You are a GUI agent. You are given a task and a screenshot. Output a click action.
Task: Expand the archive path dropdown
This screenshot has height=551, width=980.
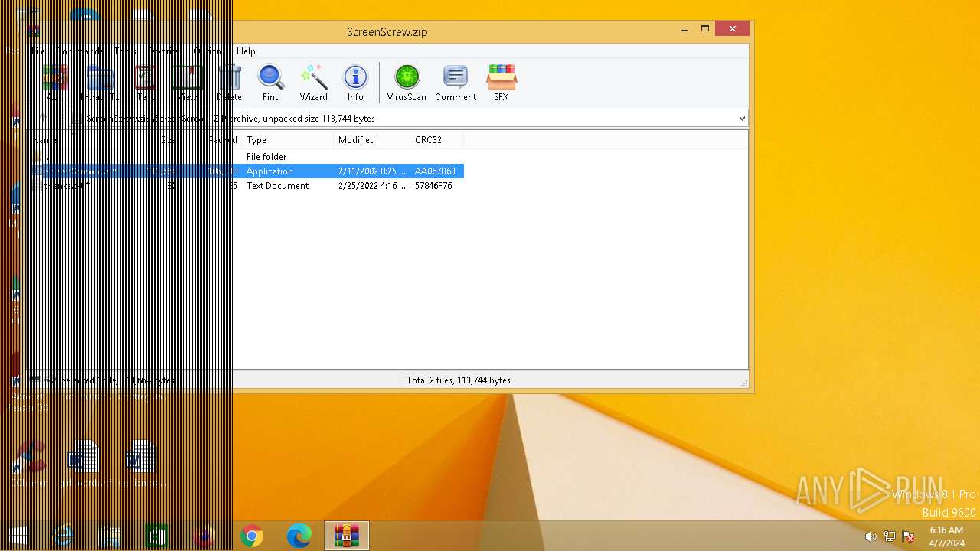coord(741,119)
